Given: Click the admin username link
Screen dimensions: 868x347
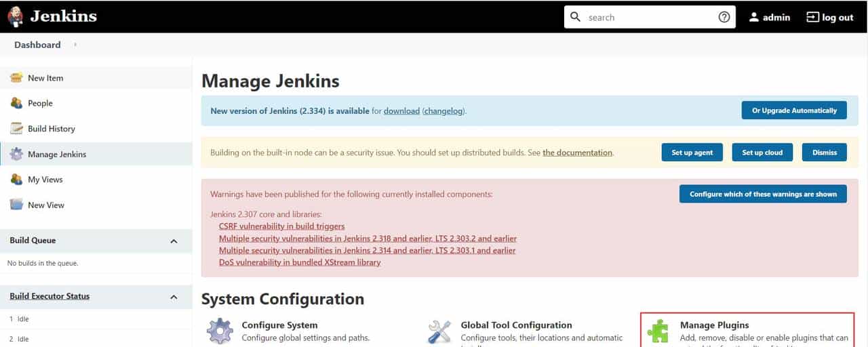Looking at the screenshot, I should tap(776, 18).
